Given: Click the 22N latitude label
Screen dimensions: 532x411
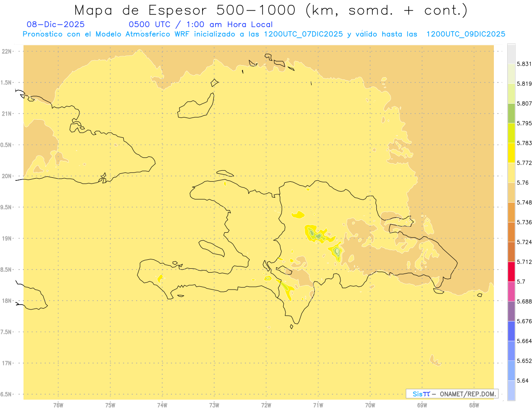Looking at the screenshot, I should click(7, 51).
